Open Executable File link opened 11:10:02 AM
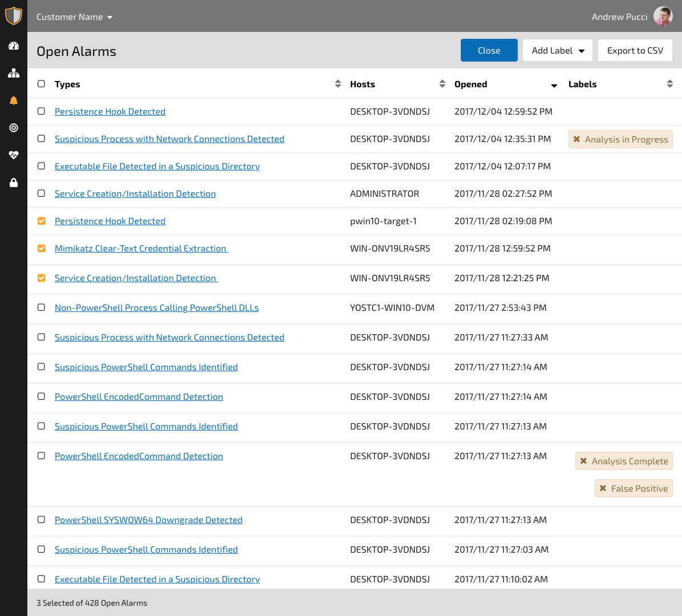 coord(157,579)
